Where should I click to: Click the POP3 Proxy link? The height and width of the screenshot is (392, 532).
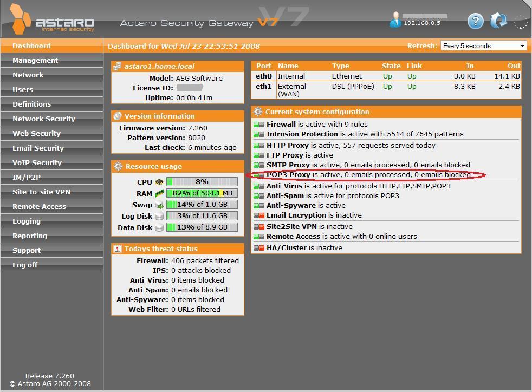288,175
